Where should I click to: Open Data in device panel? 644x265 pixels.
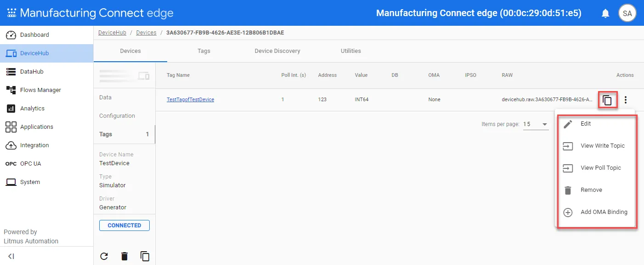[x=124, y=98]
